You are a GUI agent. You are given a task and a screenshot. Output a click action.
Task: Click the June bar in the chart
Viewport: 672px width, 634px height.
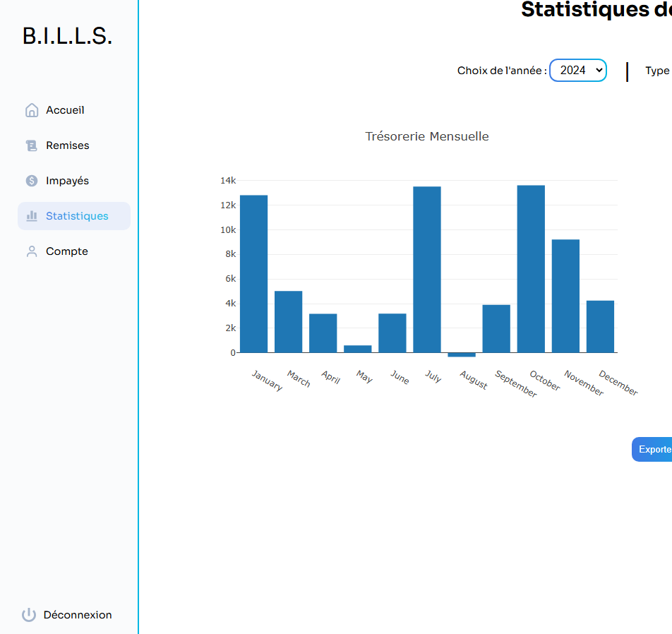pyautogui.click(x=392, y=333)
